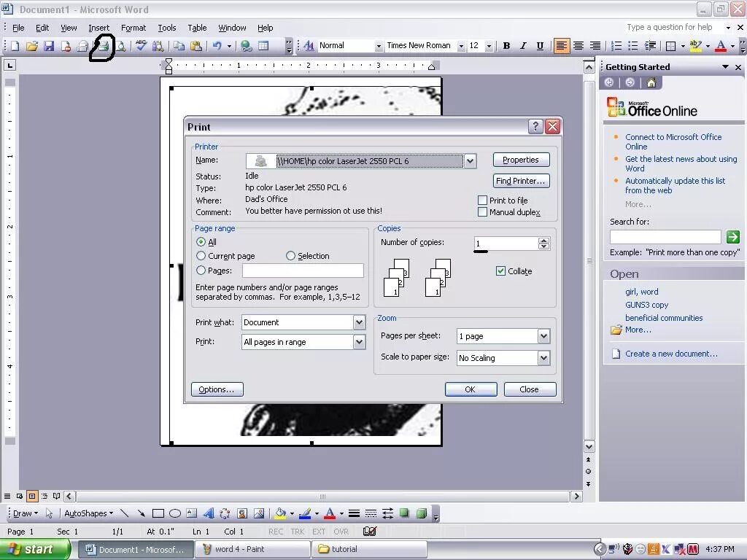The width and height of the screenshot is (747, 560).
Task: Click the Fill Color paint bucket swatch
Action: pos(280,513)
